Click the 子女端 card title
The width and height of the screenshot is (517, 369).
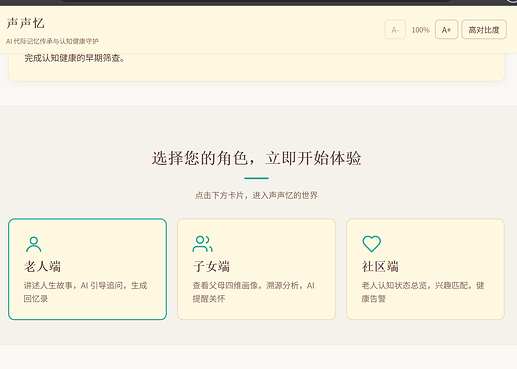(x=211, y=266)
